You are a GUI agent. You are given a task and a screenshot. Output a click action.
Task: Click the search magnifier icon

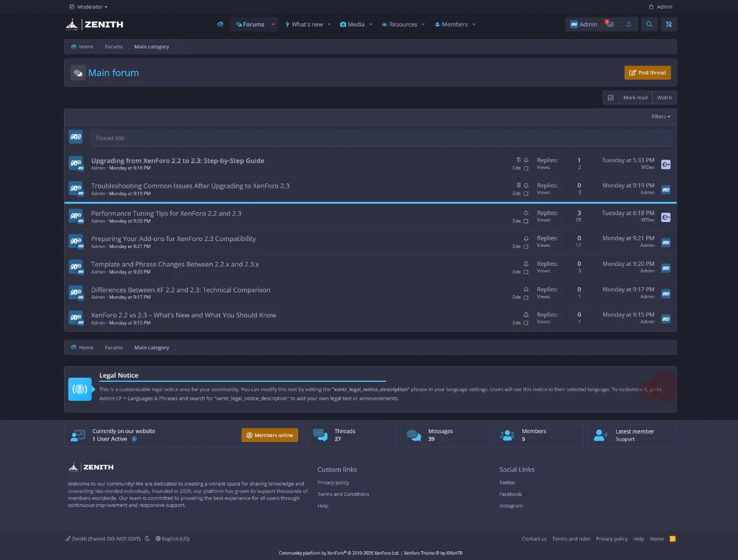649,24
